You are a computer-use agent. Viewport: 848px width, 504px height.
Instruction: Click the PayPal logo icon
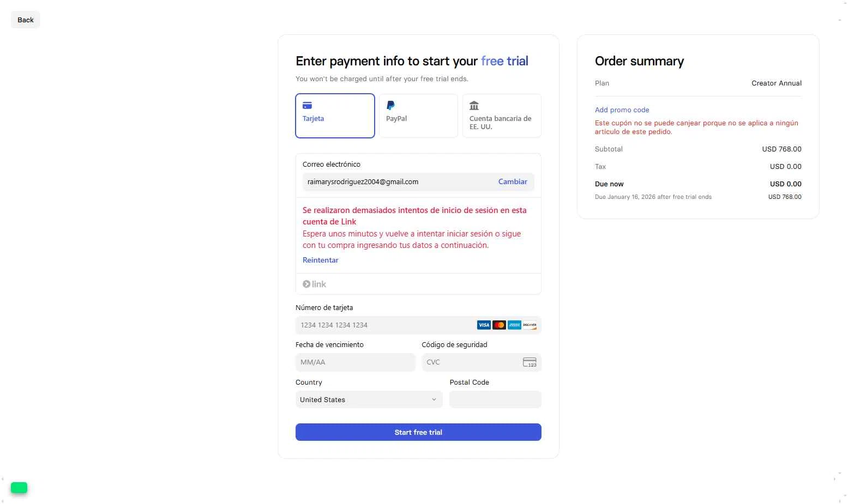[390, 106]
